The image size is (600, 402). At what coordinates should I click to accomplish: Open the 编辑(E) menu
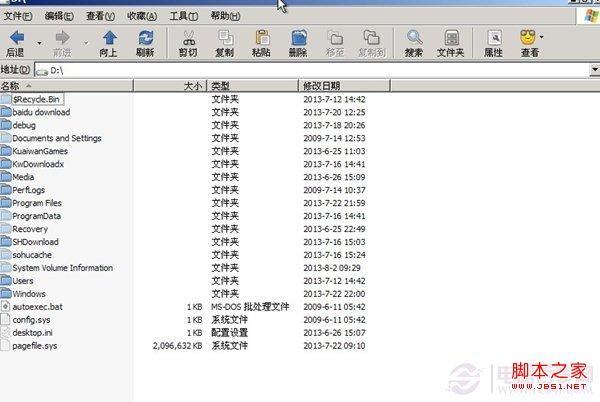tap(59, 16)
